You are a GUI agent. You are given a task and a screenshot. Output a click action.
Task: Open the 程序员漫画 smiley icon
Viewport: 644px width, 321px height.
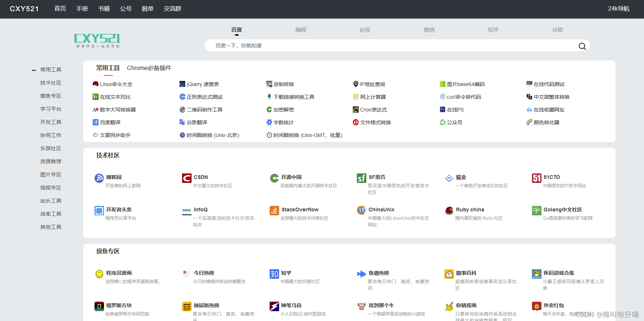coord(99,274)
